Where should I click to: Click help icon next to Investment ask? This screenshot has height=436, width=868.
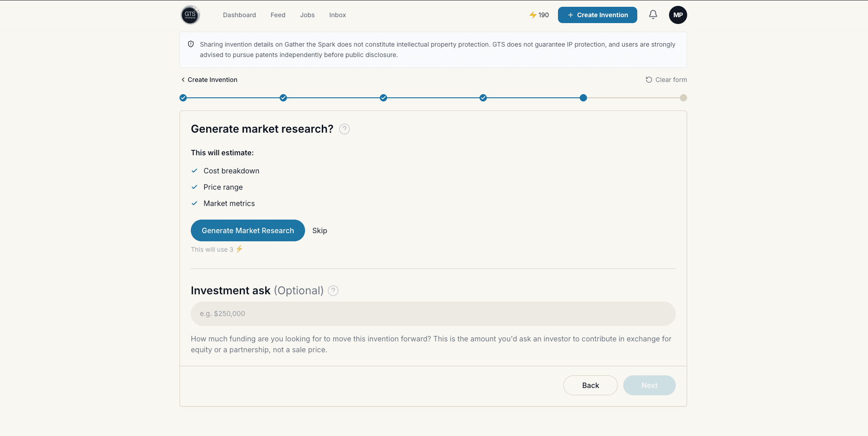click(x=333, y=291)
